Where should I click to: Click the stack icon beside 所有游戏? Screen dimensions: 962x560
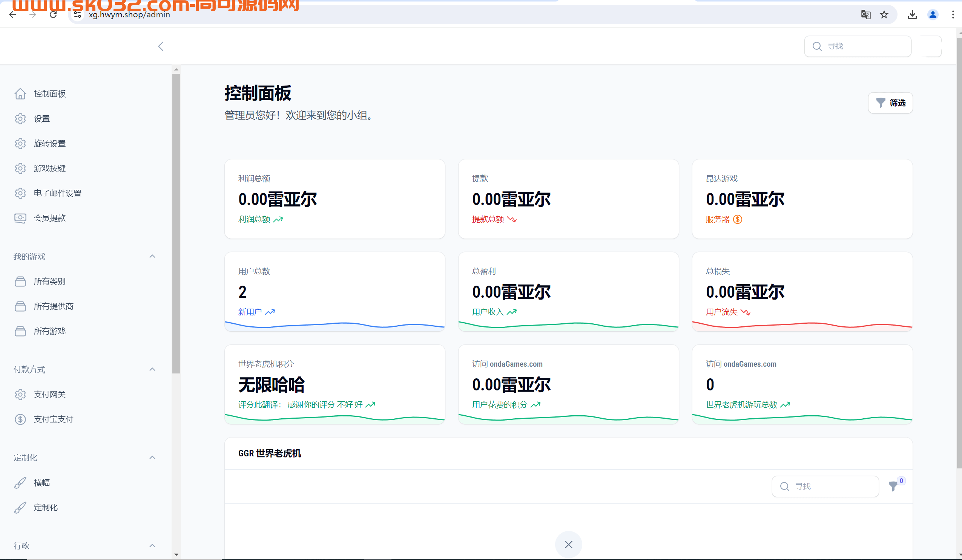tap(20, 331)
